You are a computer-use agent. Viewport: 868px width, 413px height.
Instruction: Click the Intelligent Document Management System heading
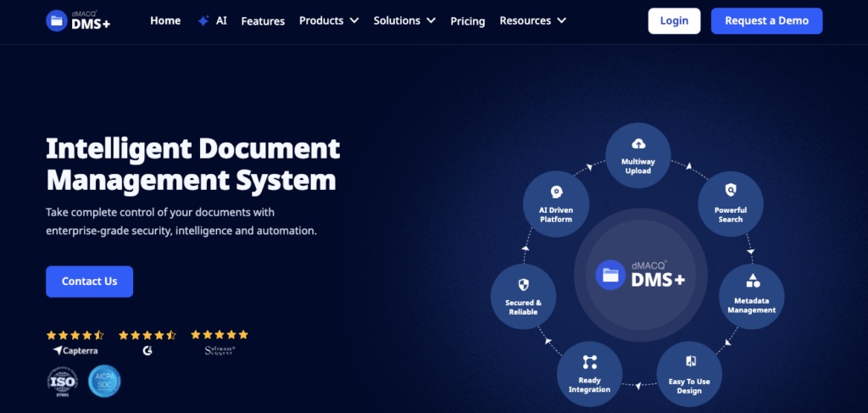coord(192,164)
